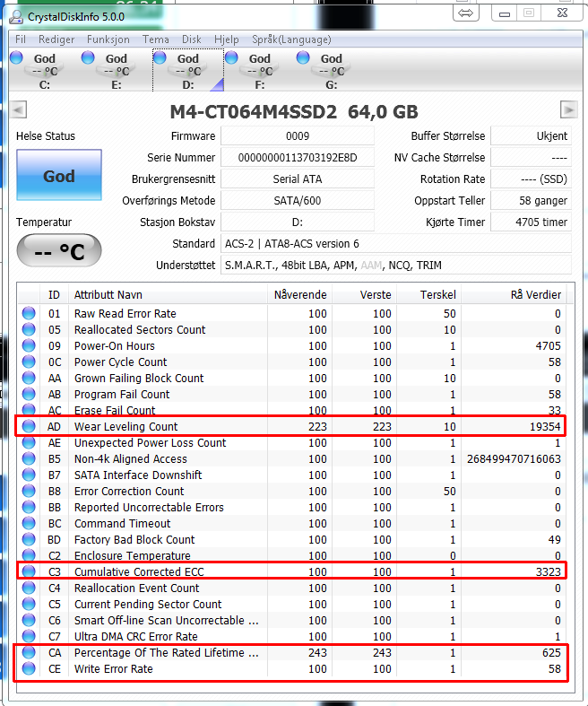This screenshot has height=706, width=588.
Task: Go to previous disk with left arrow
Action: (19, 109)
